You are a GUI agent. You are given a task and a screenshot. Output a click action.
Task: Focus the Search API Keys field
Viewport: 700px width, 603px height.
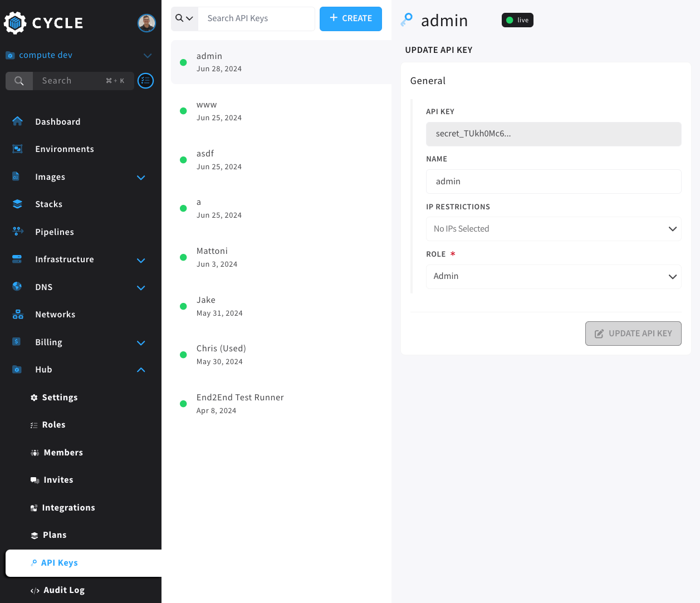pos(257,18)
